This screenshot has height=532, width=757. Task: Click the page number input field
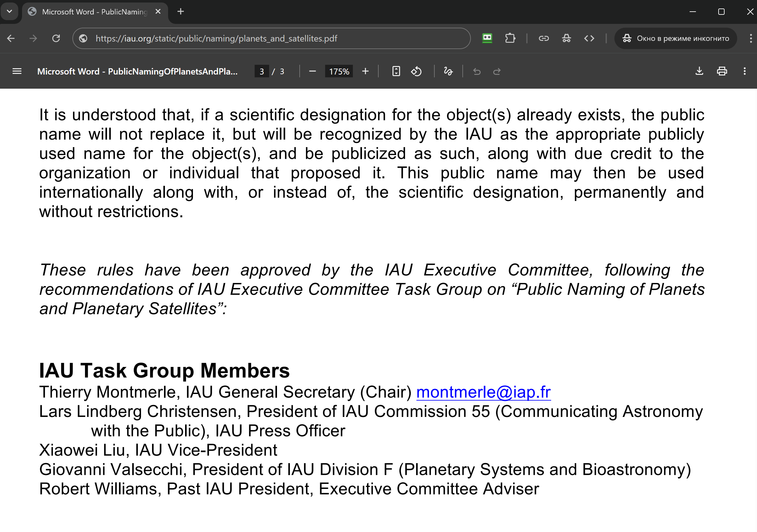262,71
